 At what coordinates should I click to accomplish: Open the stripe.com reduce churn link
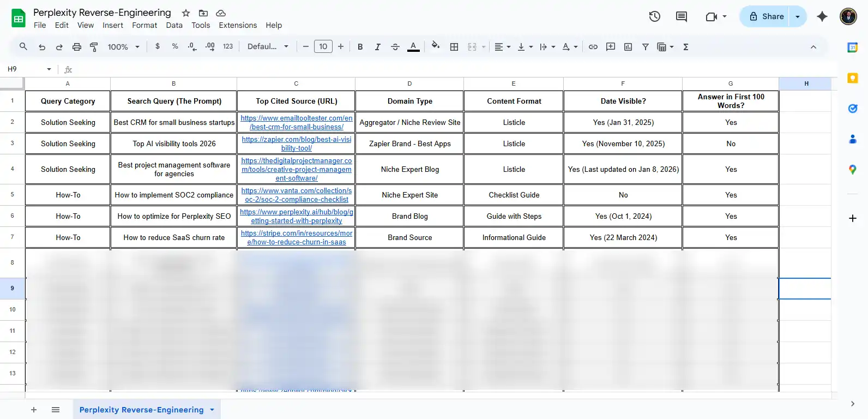click(x=297, y=237)
